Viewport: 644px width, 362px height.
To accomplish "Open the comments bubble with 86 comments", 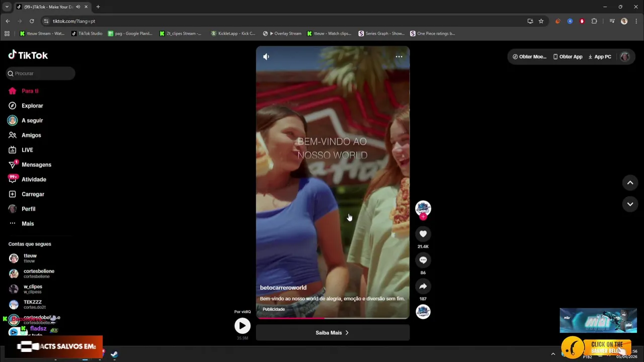I will click(x=423, y=260).
